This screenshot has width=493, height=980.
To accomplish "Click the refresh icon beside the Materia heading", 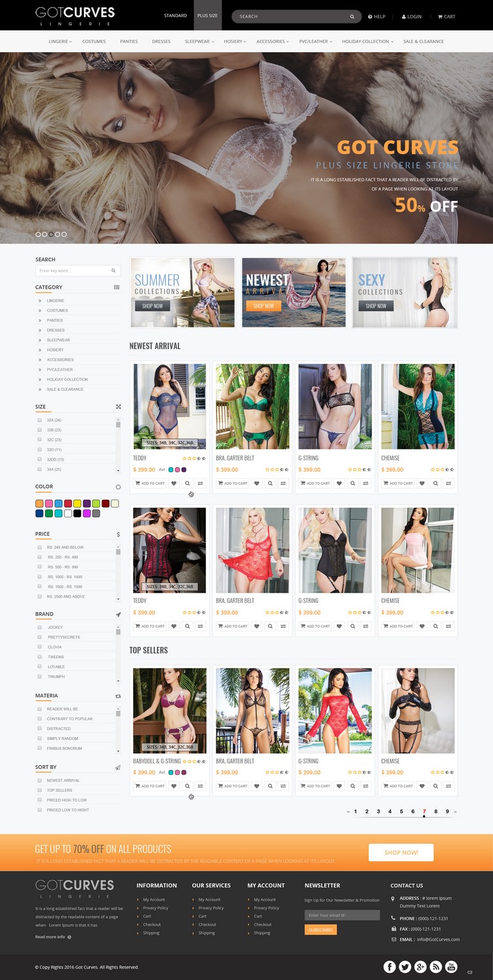I will [x=118, y=696].
